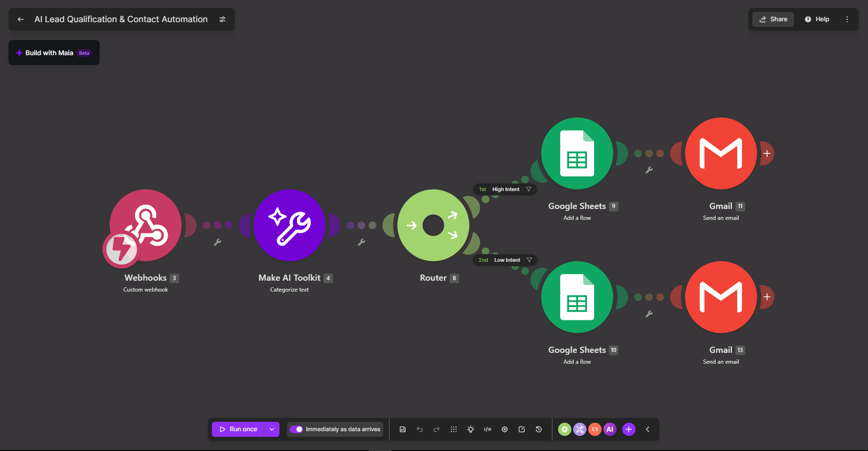The height and width of the screenshot is (451, 868).
Task: Click the 'Custom webhook' subtitle
Action: [x=145, y=290]
